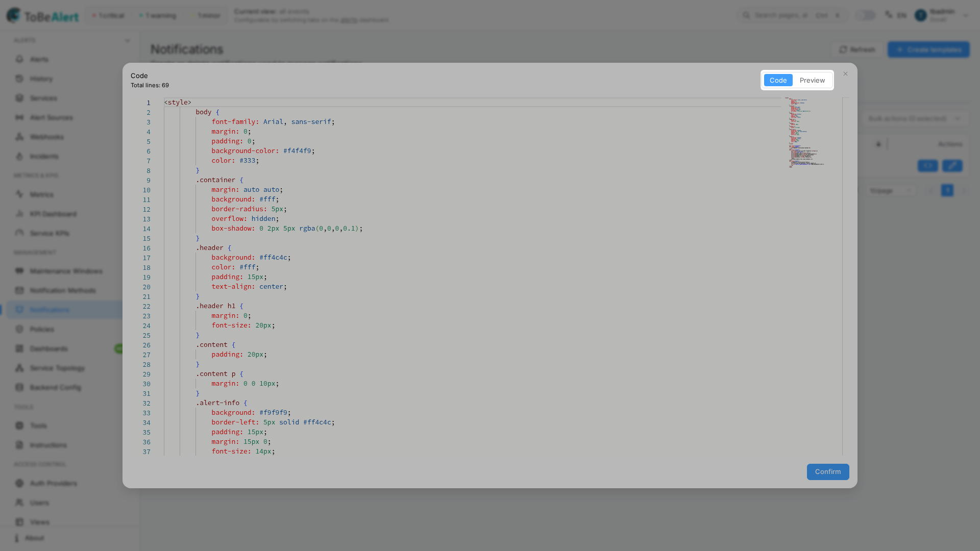Click the Search pages input field
The height and width of the screenshot is (551, 980).
click(x=792, y=15)
